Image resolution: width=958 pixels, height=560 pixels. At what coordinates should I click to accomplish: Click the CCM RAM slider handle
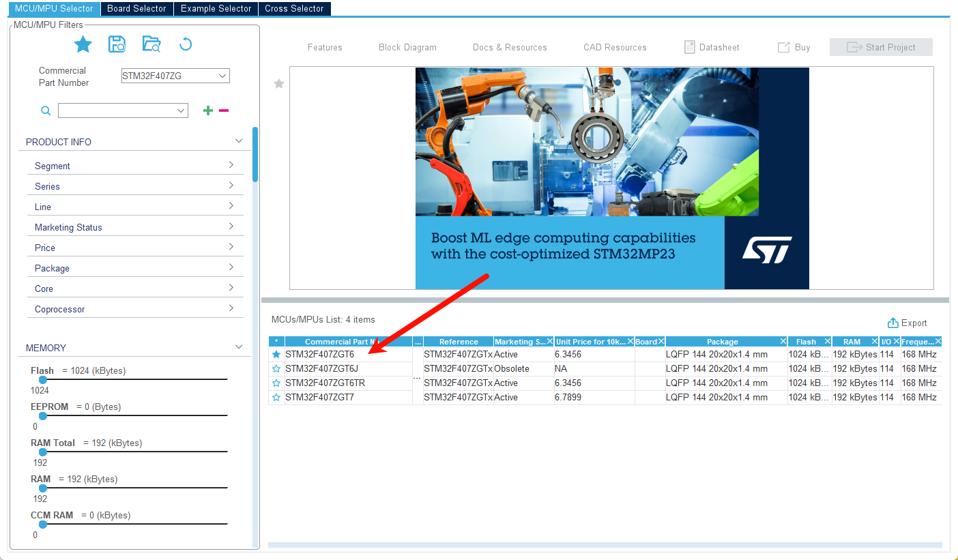click(x=42, y=524)
